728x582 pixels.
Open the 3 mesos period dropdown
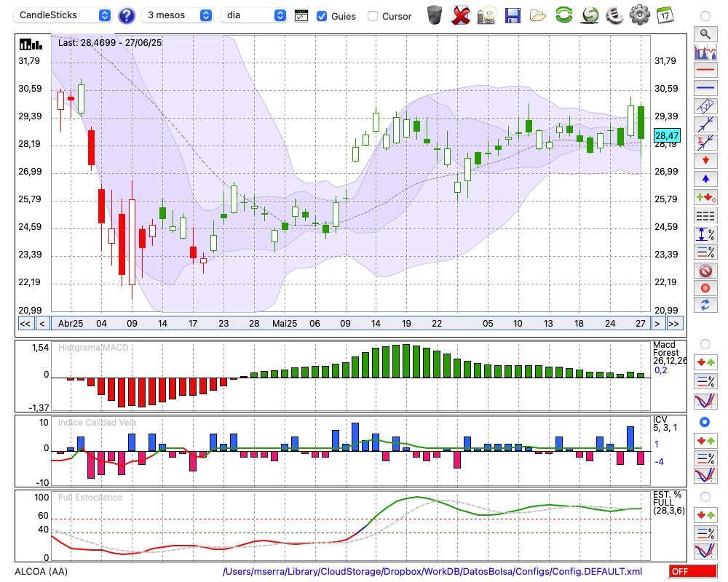pos(177,15)
